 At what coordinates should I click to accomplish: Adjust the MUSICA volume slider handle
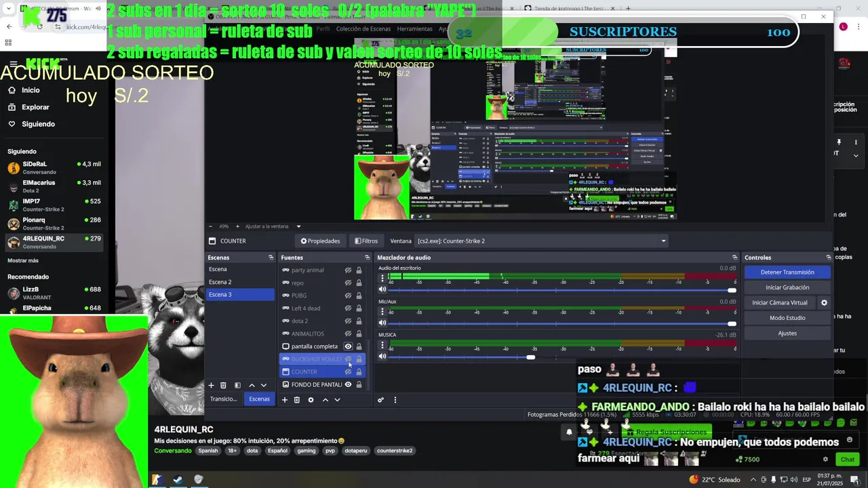point(530,357)
